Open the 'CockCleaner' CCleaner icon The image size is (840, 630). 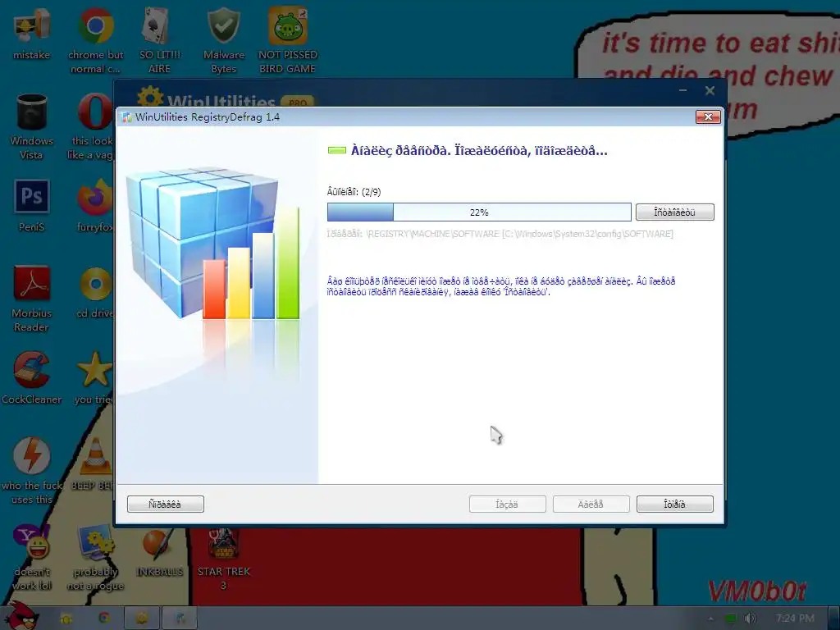click(x=32, y=378)
